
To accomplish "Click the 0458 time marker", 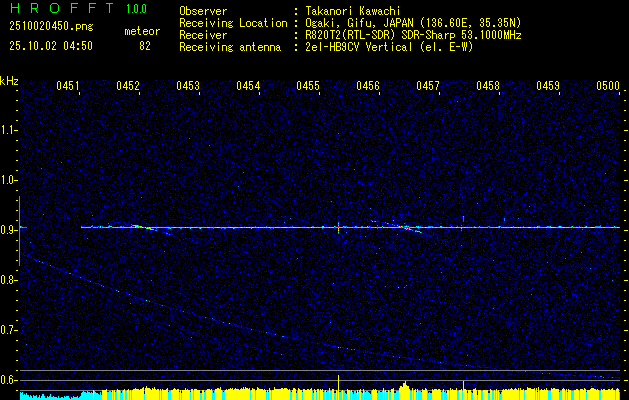I will pos(488,87).
